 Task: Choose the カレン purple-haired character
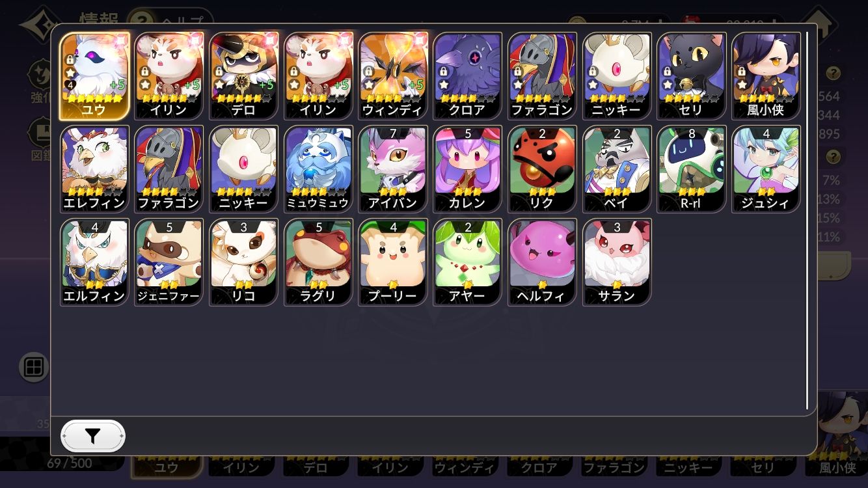point(468,169)
